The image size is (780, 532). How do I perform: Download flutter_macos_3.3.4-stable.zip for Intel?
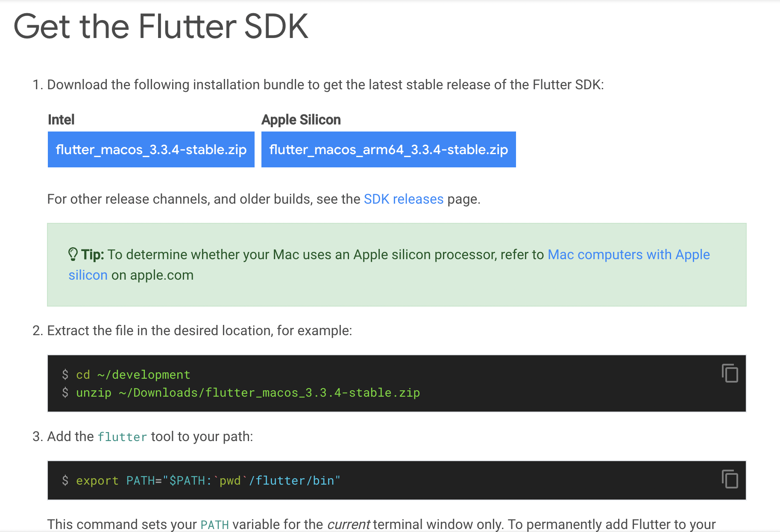(151, 149)
